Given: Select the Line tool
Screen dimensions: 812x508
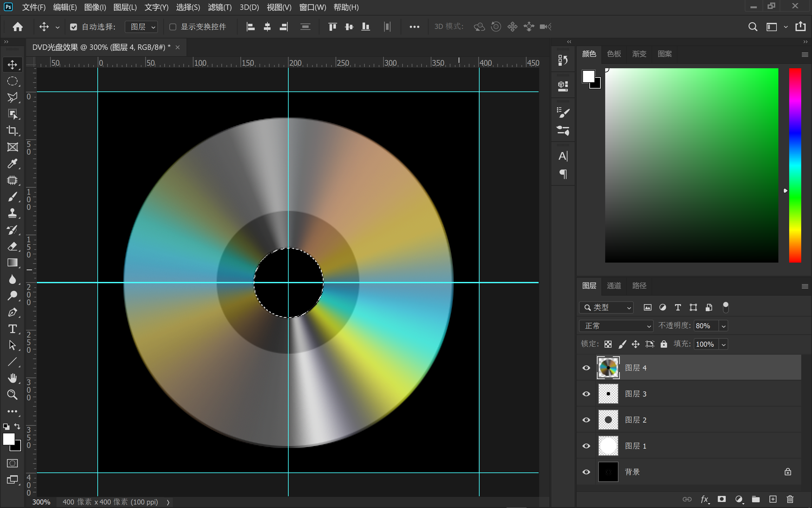Looking at the screenshot, I should click(12, 362).
